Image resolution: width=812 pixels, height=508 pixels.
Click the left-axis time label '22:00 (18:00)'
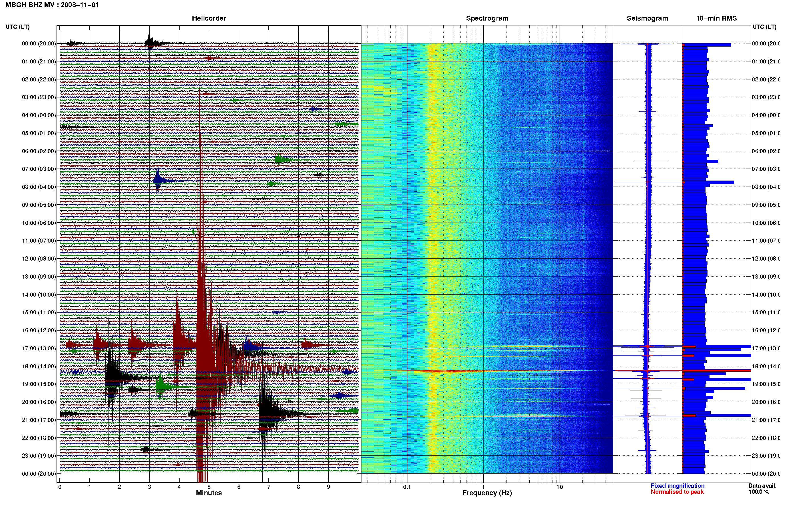(x=39, y=438)
